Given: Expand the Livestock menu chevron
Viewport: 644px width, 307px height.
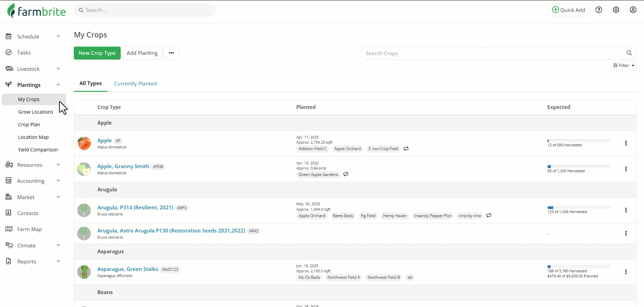Looking at the screenshot, I should click(x=58, y=69).
